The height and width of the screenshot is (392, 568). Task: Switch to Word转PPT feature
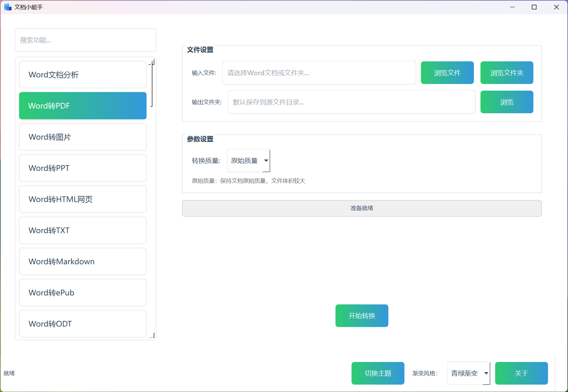point(82,168)
